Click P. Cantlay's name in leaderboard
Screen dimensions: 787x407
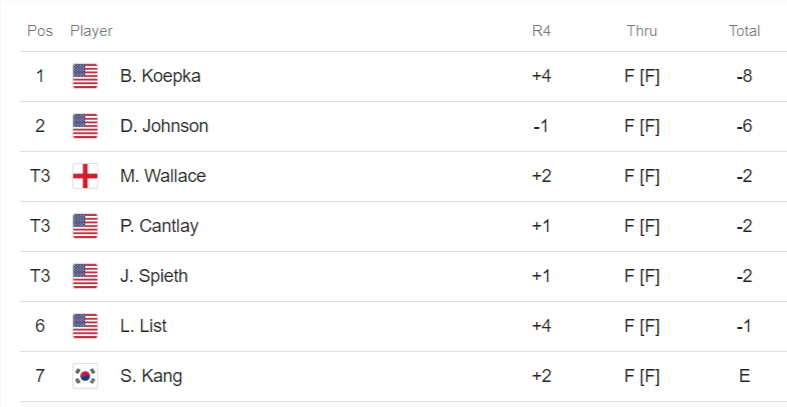click(159, 226)
